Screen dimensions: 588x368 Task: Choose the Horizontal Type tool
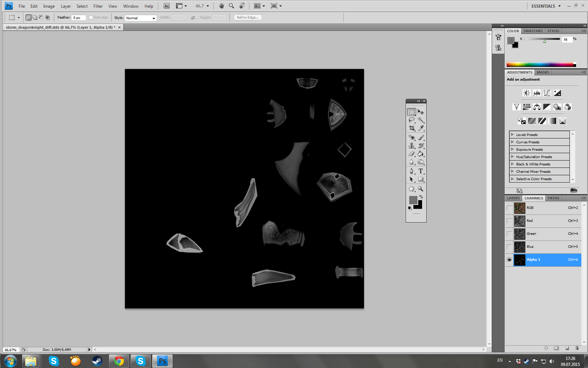pyautogui.click(x=421, y=171)
